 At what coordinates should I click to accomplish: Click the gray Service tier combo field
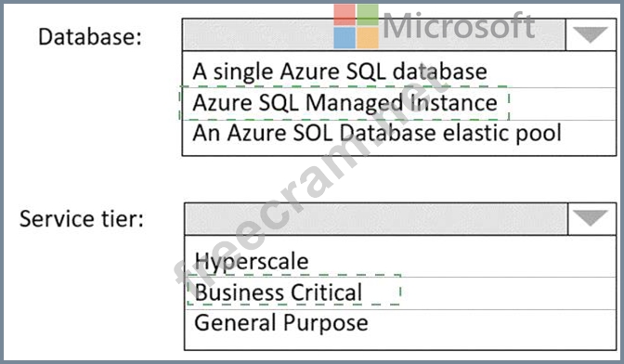(376, 219)
